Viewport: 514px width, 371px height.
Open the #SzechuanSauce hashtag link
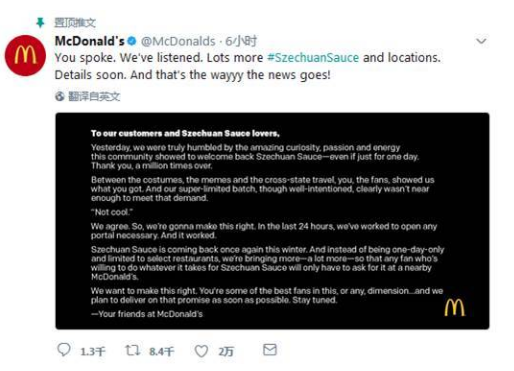[313, 58]
